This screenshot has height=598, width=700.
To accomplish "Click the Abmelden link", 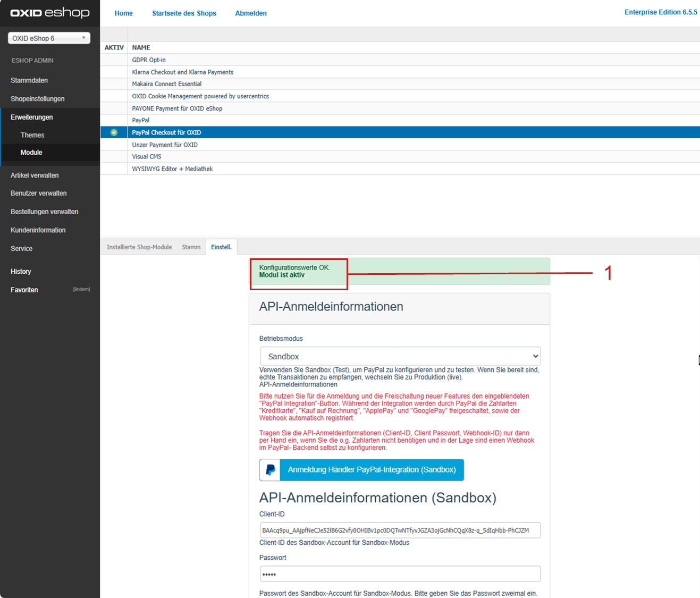I will tap(251, 13).
